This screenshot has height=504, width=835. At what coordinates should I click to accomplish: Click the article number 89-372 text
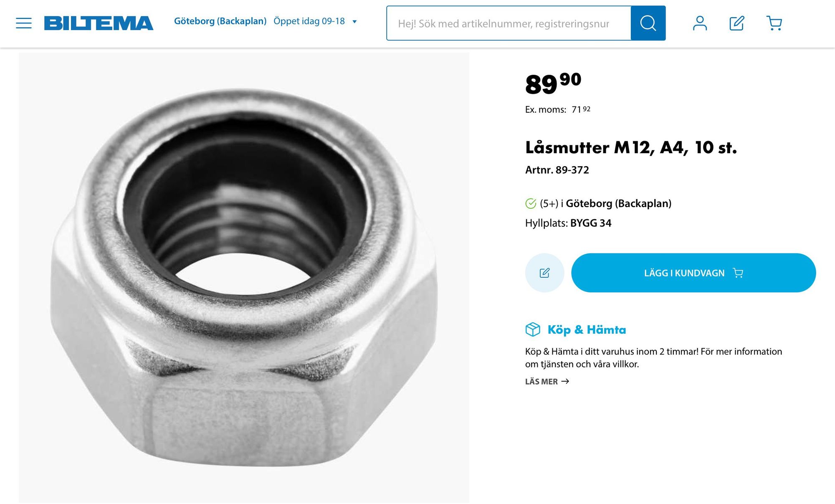click(x=557, y=170)
